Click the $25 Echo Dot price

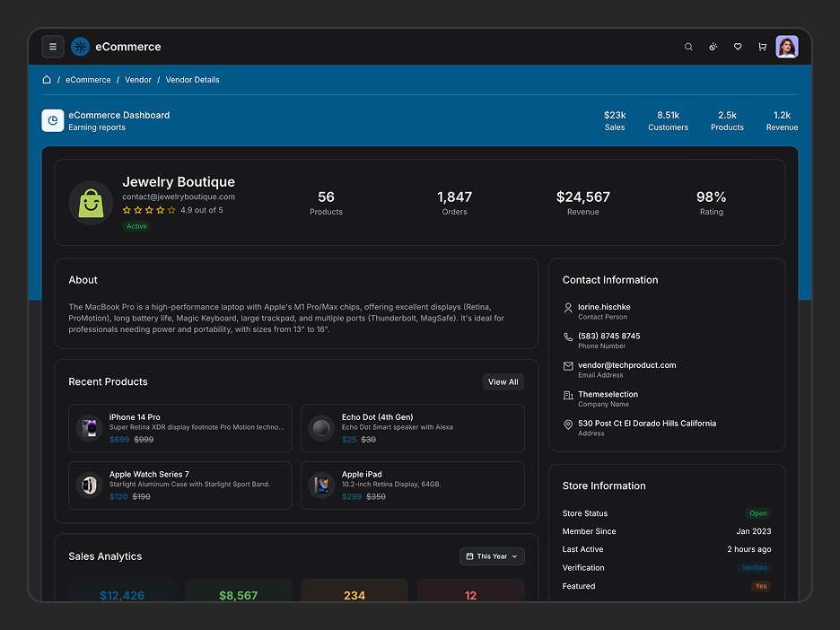(349, 439)
